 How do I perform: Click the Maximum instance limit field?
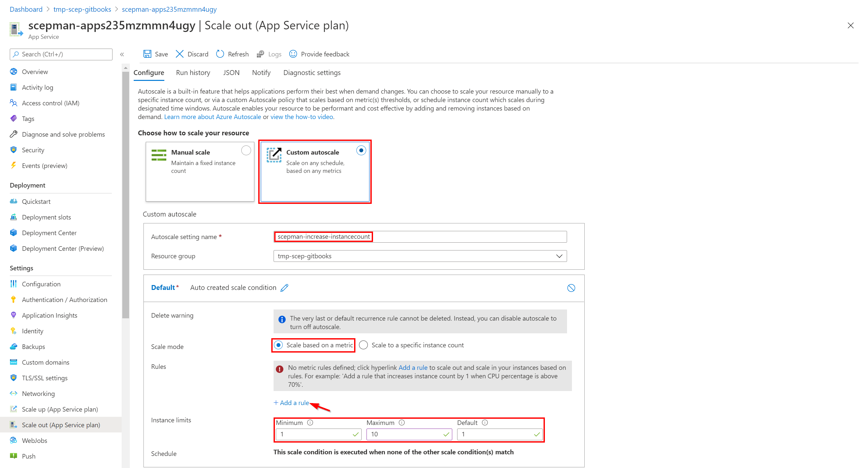(409, 435)
